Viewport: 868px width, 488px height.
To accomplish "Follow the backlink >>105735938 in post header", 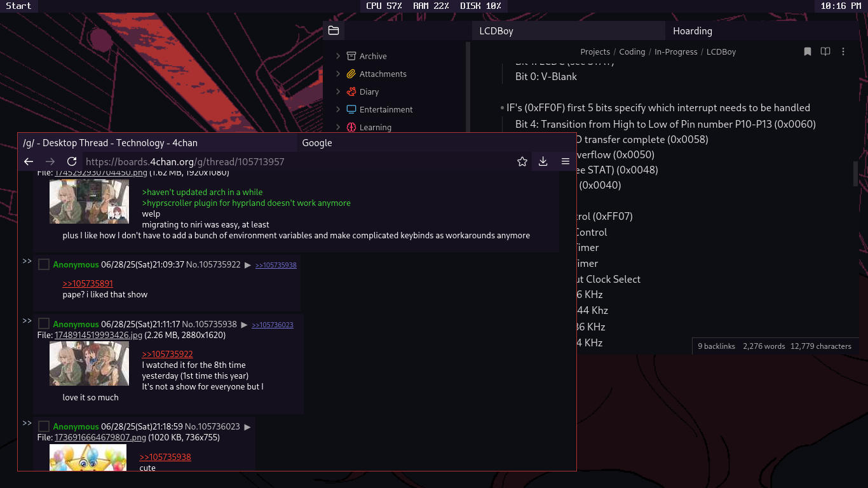I will click(x=276, y=265).
